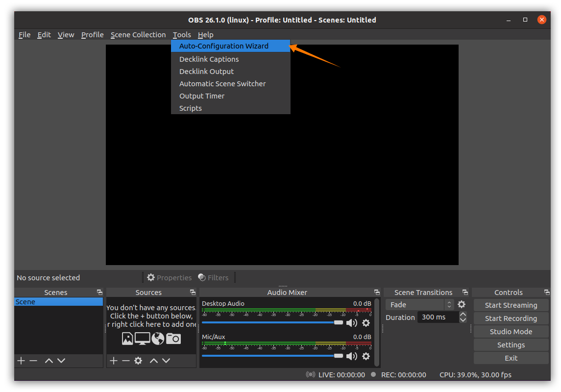Open the View menu

click(66, 35)
